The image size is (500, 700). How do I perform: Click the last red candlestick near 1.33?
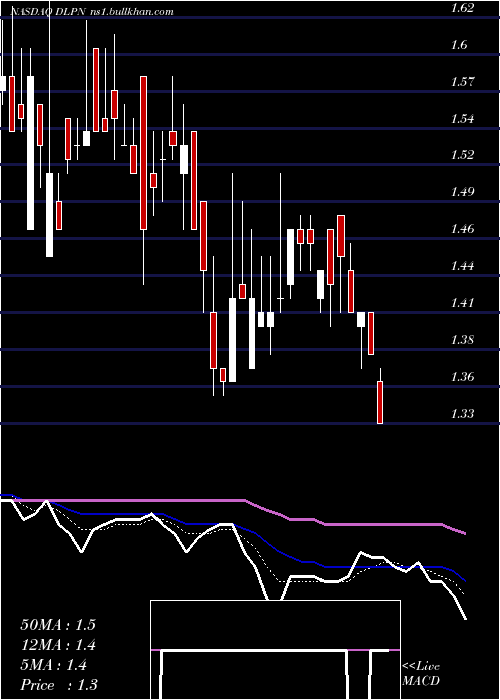pos(380,402)
